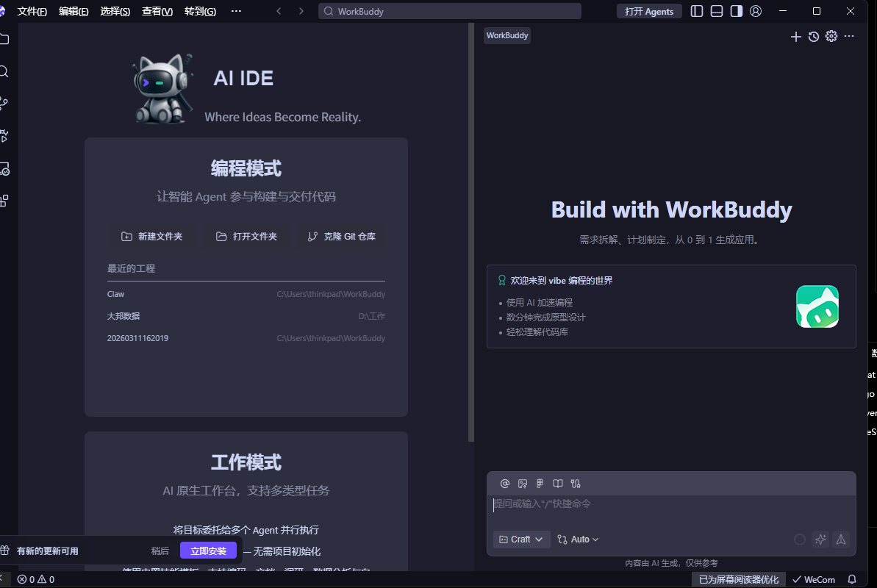Click the send message arrow icon
Viewport: 877px width, 588px height.
pos(841,539)
